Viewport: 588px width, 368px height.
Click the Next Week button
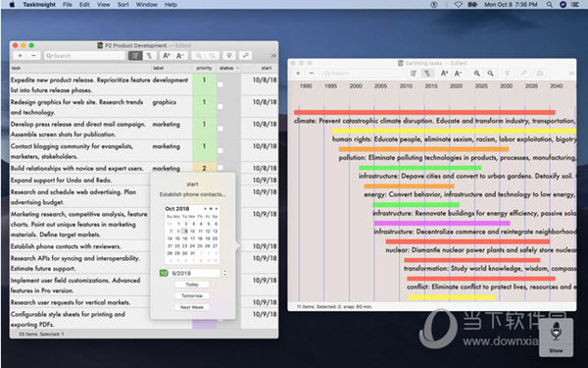pyautogui.click(x=192, y=307)
